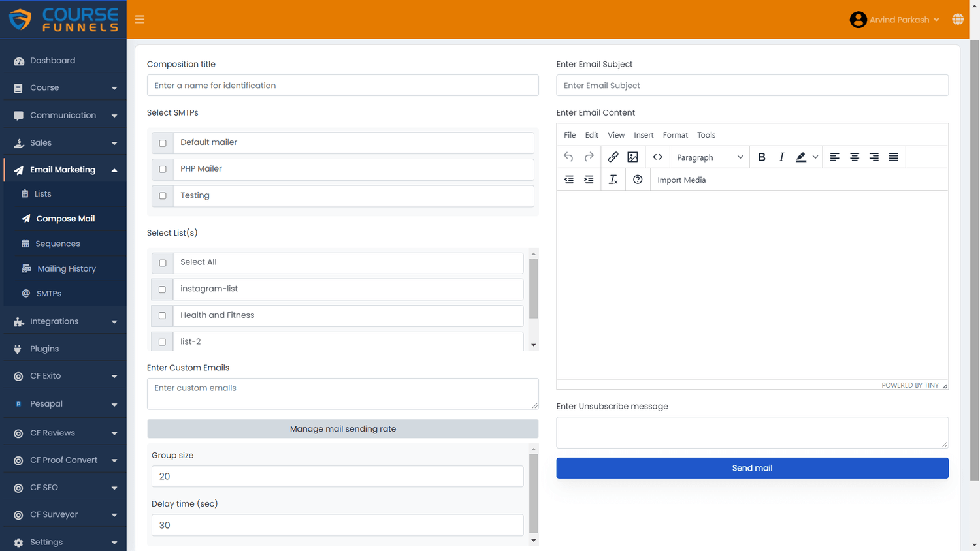
Task: Open the editor Help icon
Action: click(x=638, y=179)
